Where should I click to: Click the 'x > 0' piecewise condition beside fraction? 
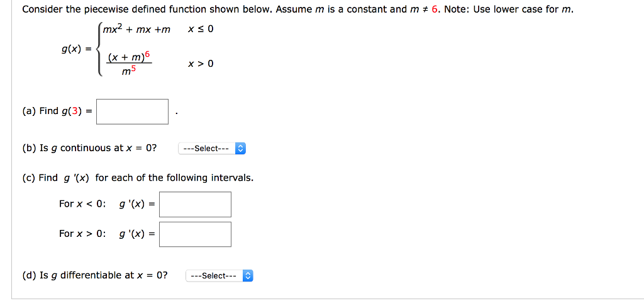[201, 64]
